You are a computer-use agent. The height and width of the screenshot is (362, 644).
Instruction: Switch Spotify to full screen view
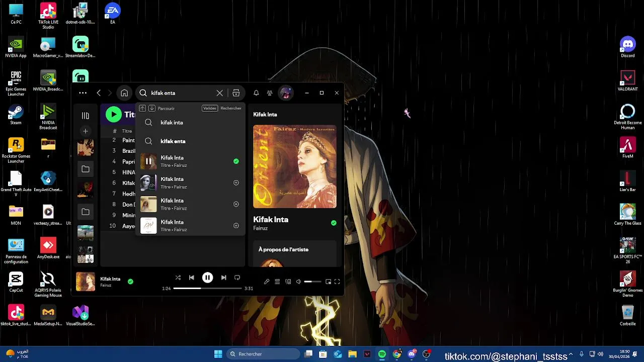(x=337, y=282)
